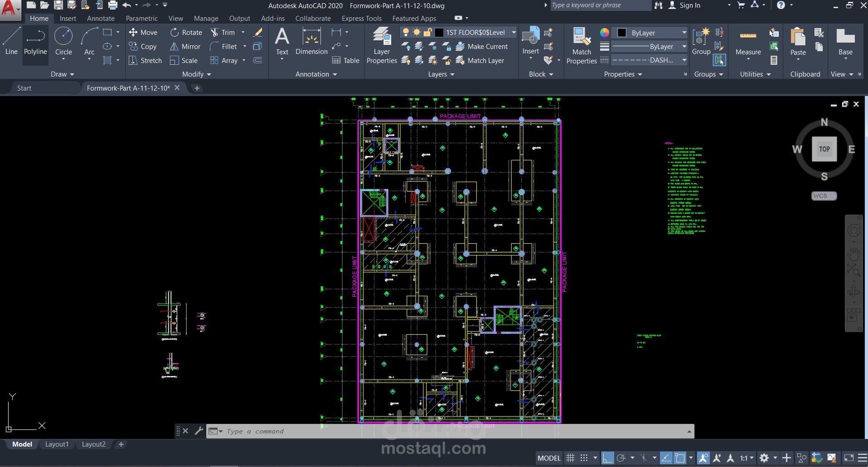Open the Layout1 tab
Viewport: 868px width, 467px height.
point(57,444)
